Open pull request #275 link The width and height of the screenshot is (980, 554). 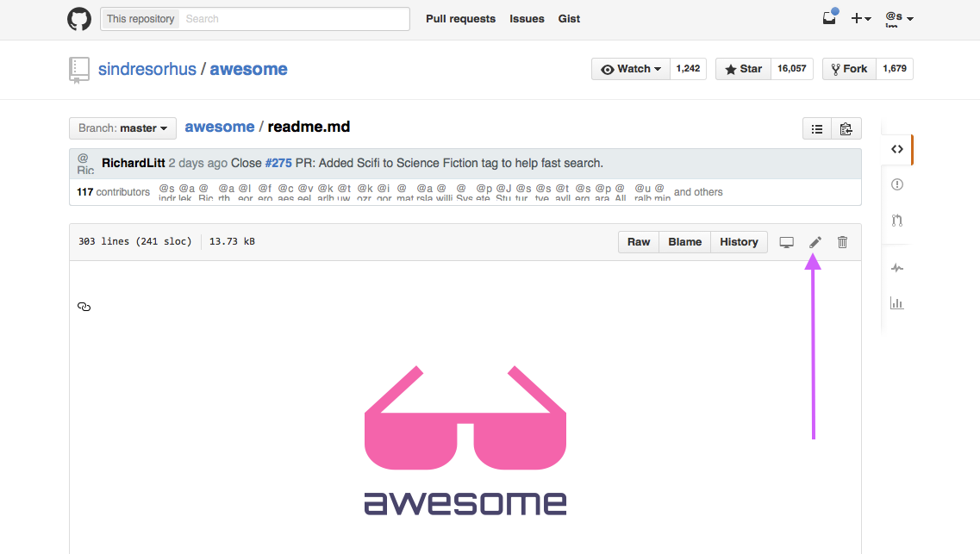[278, 162]
